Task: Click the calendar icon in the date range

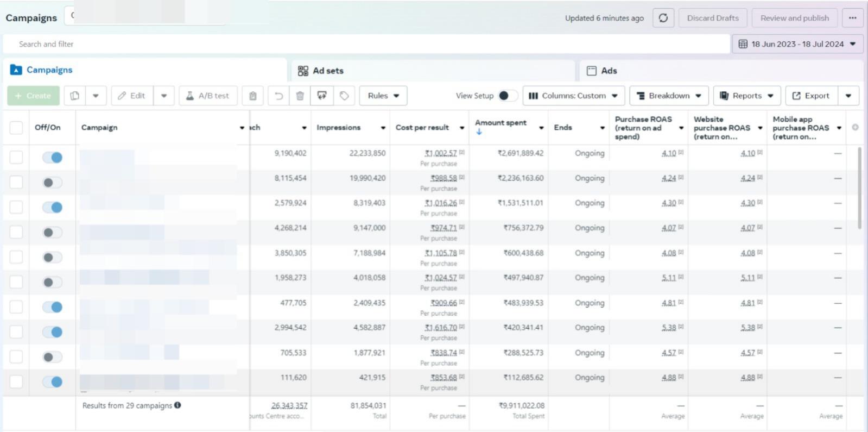Action: click(x=743, y=44)
